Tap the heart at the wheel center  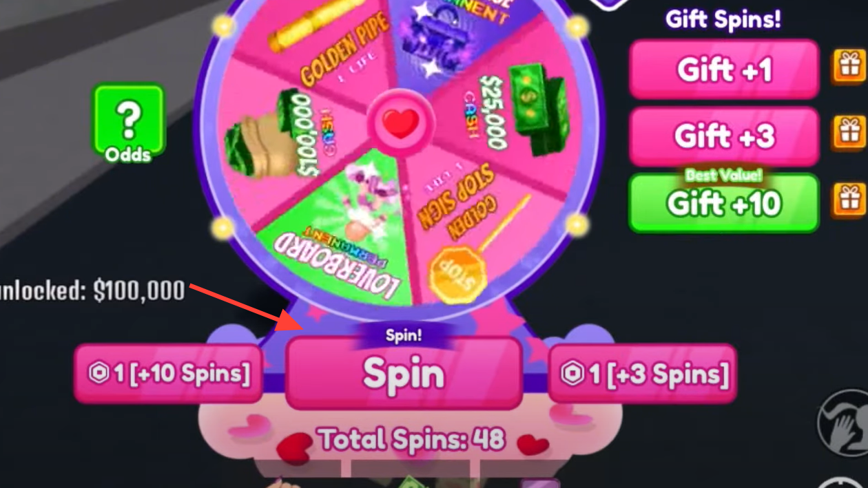[x=401, y=124]
